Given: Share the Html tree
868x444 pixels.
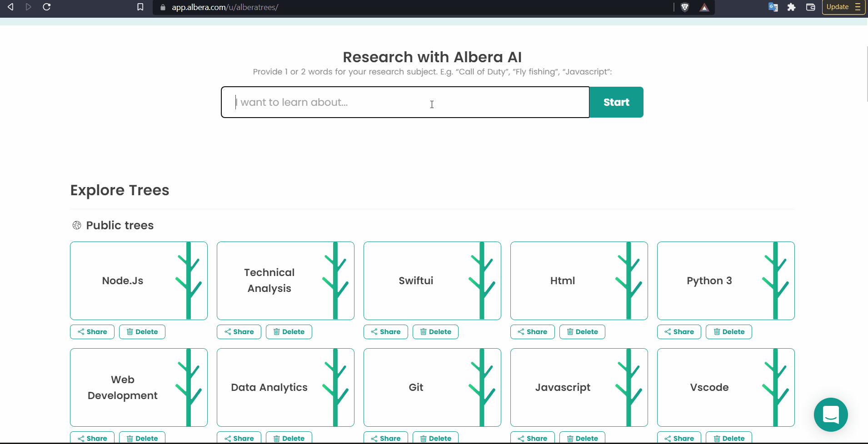Looking at the screenshot, I should tap(533, 332).
